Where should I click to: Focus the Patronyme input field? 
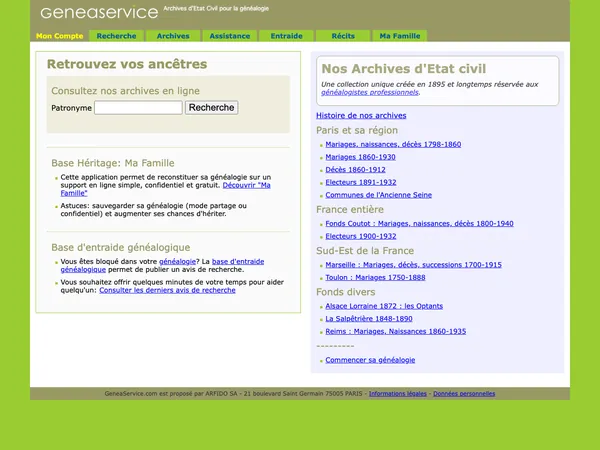pyautogui.click(x=138, y=108)
